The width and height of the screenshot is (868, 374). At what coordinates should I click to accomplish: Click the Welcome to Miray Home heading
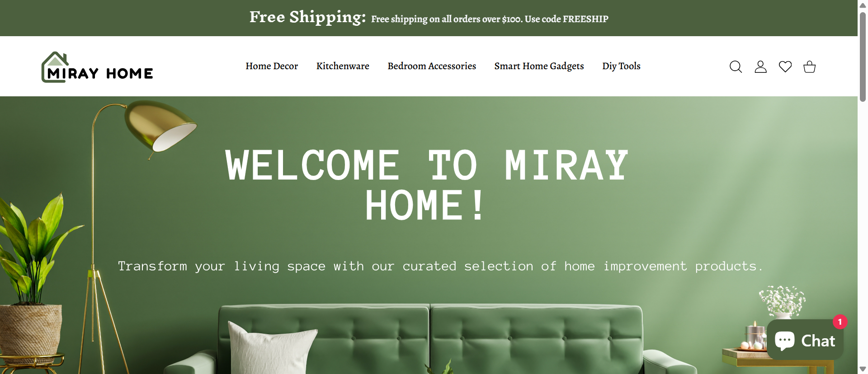coord(427,185)
